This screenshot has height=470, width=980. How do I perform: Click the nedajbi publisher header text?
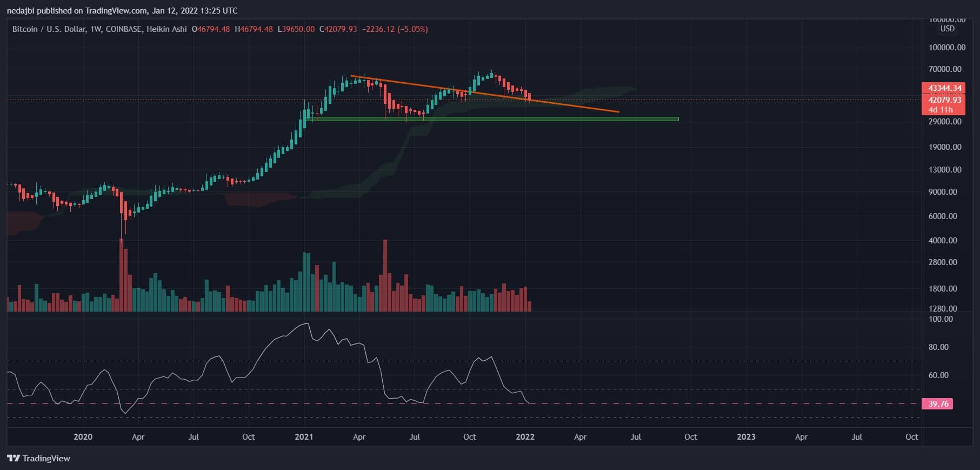coord(122,10)
